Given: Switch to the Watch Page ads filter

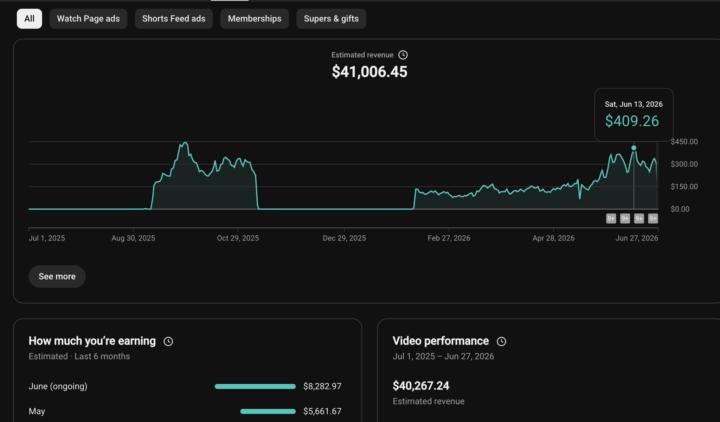Looking at the screenshot, I should (88, 19).
